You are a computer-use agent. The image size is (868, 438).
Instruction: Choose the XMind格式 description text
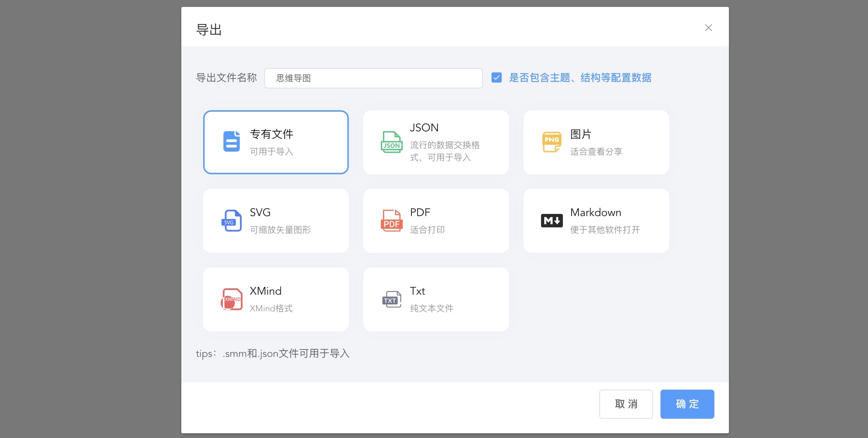pyautogui.click(x=271, y=308)
